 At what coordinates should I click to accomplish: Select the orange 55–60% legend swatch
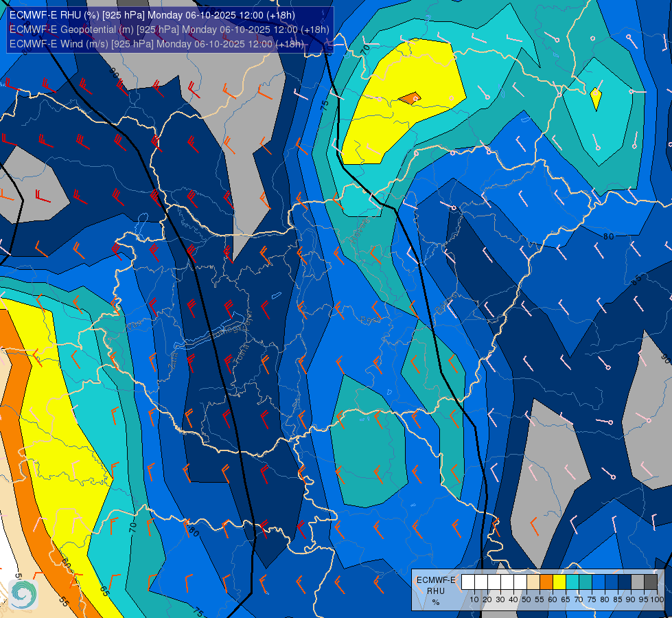tap(546, 582)
